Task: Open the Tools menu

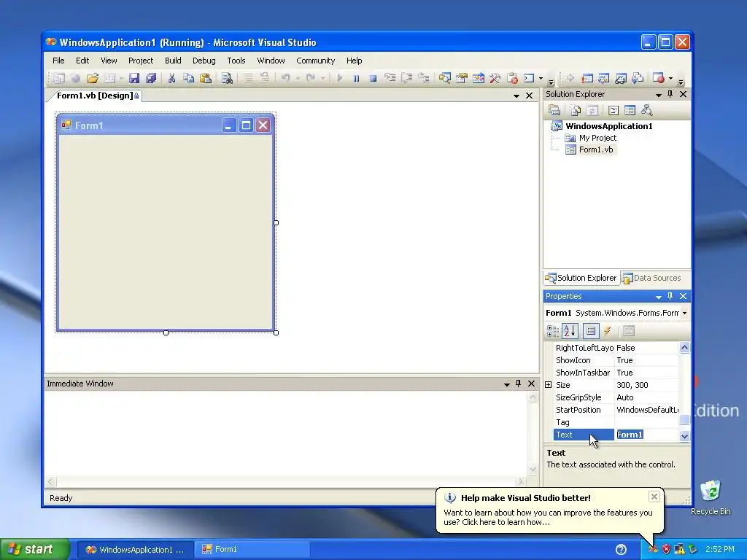Action: pyautogui.click(x=236, y=61)
